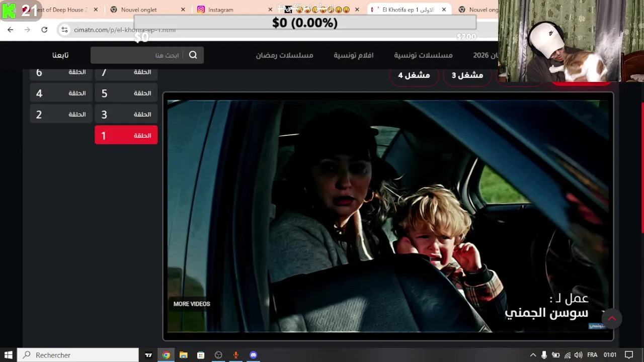Click the system tray microphone icon
Screen dimensions: 644x362
tap(544, 355)
